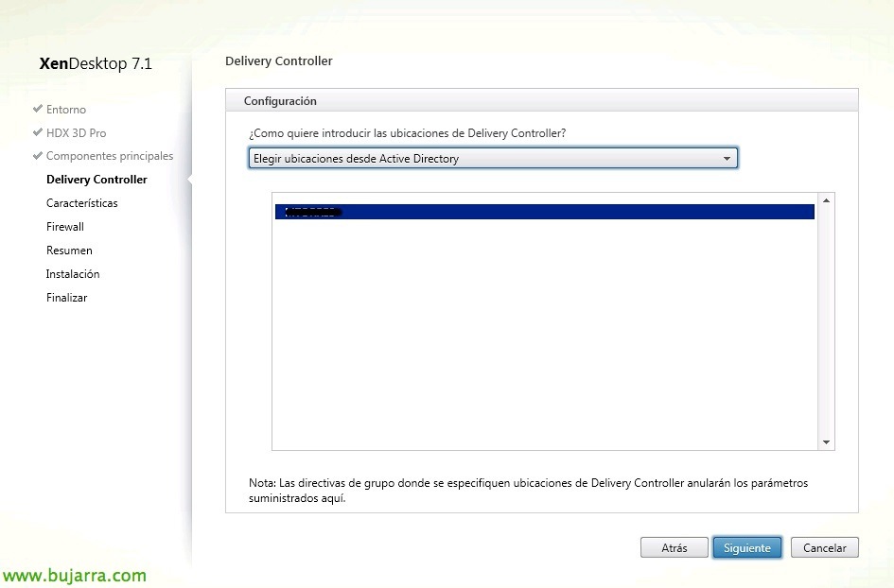Image resolution: width=894 pixels, height=588 pixels.
Task: Click the checkmark icon beside Entorno
Action: tap(38, 109)
